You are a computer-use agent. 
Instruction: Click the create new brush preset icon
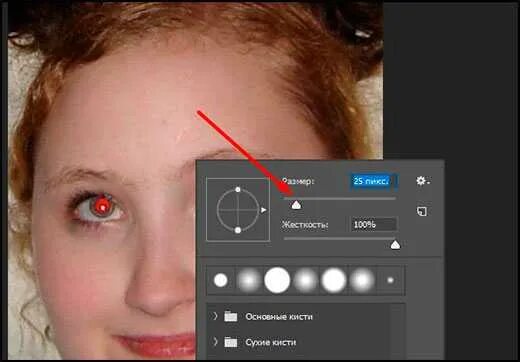[422, 211]
